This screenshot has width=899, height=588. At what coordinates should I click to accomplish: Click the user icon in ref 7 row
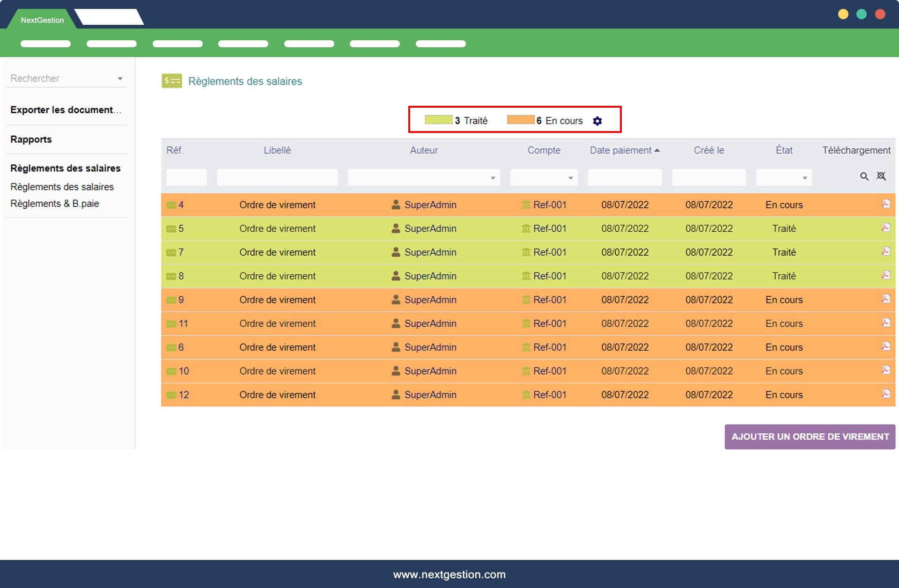coord(396,252)
